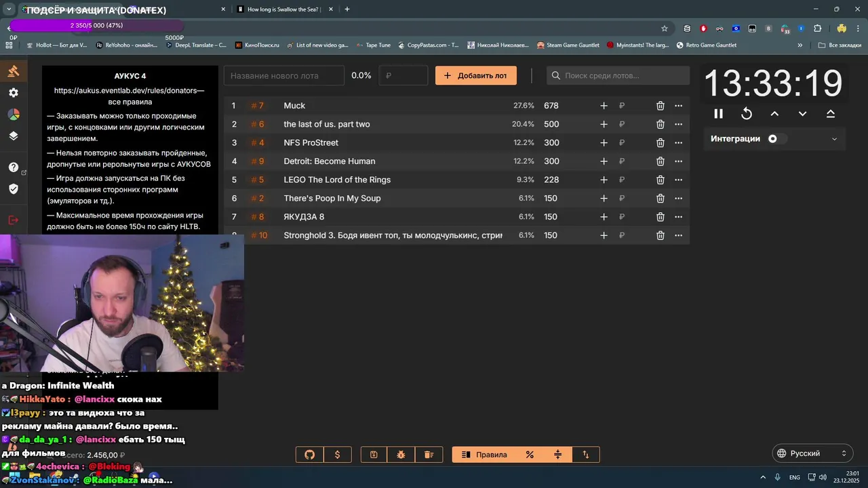868x488 pixels.
Task: Toggle the compact rows split icon
Action: (x=558, y=455)
